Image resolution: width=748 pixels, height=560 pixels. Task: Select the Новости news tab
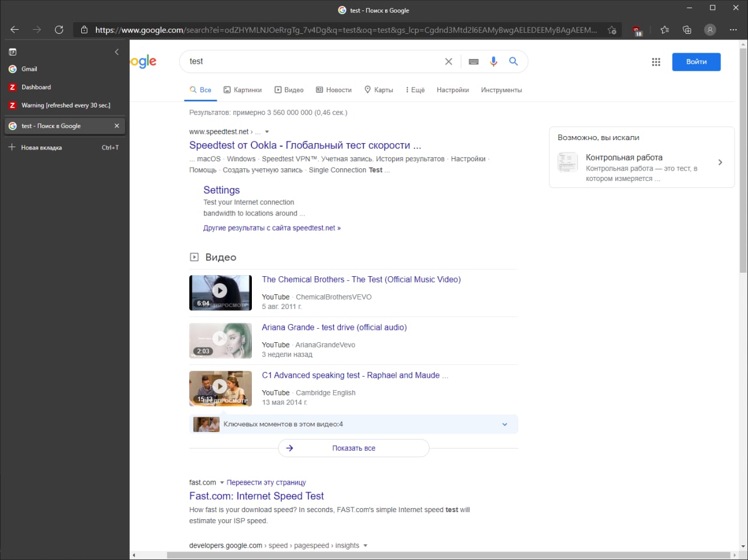click(x=334, y=90)
